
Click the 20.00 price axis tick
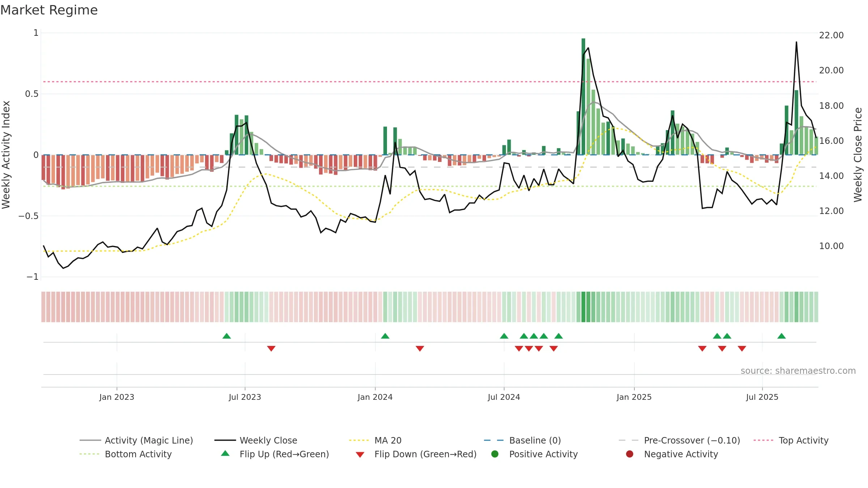click(x=831, y=70)
